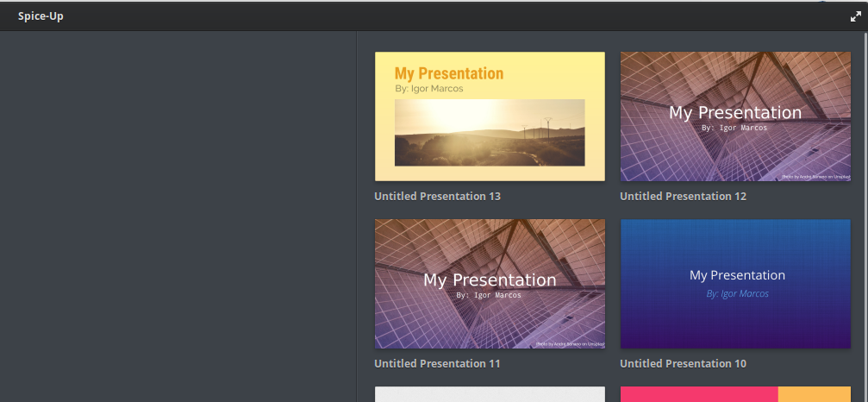Toggle fullscreen with the expand arrows icon
This screenshot has height=402, width=868.
(855, 16)
